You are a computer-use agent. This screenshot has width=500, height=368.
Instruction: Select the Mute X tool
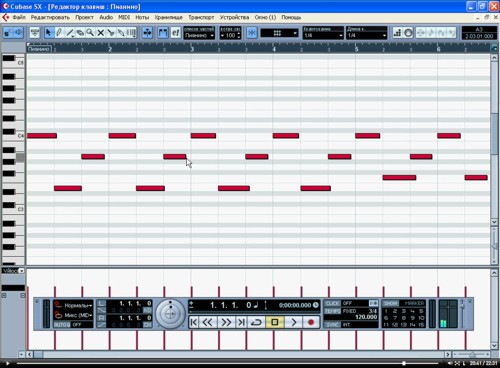point(100,33)
